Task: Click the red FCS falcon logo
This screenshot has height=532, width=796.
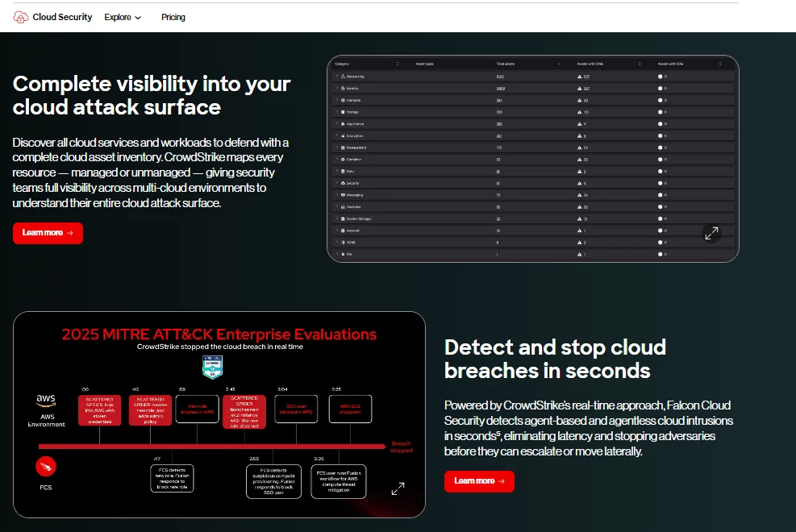Action: click(x=46, y=467)
